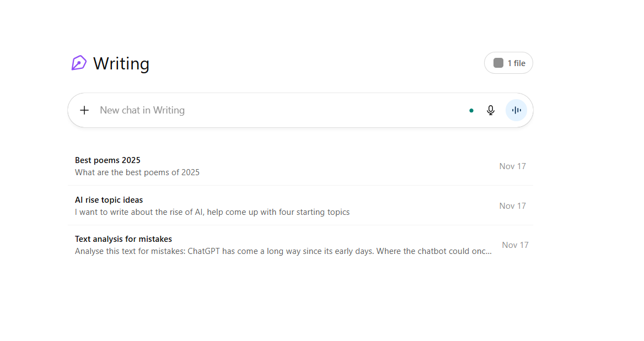Click "What are the best poems of 2025" preview
The image size is (644, 341).
click(137, 172)
